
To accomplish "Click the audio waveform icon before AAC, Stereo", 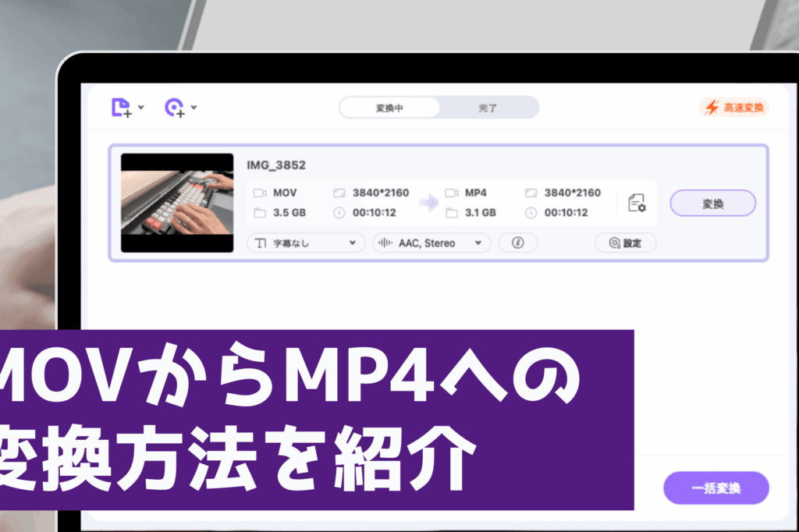I will pyautogui.click(x=385, y=243).
